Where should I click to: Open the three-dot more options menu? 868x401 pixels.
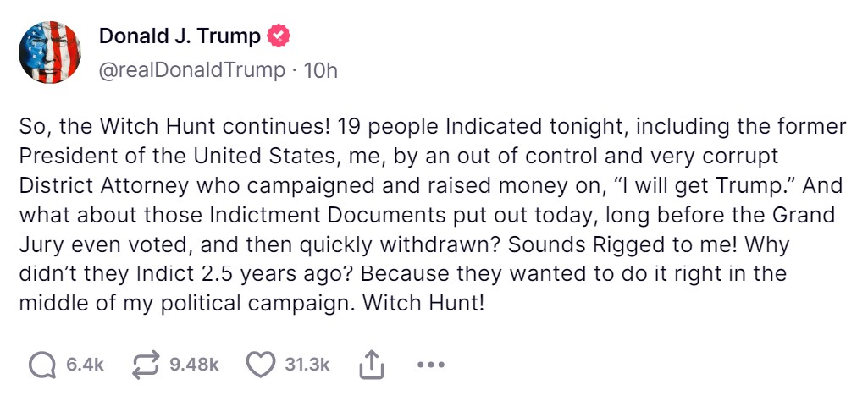coord(431,365)
